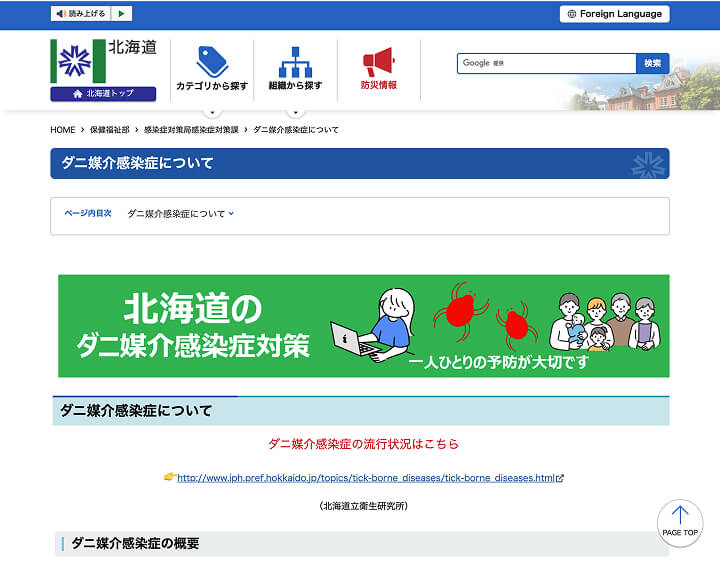Screen dimensions: 720x561
Task: Click the カテゴリから探す label text
Action: click(212, 86)
